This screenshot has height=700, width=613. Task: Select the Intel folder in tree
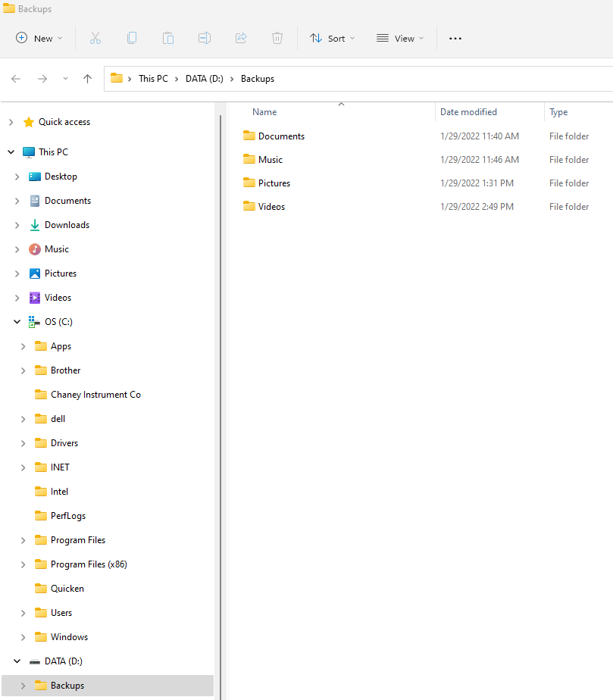tap(59, 492)
